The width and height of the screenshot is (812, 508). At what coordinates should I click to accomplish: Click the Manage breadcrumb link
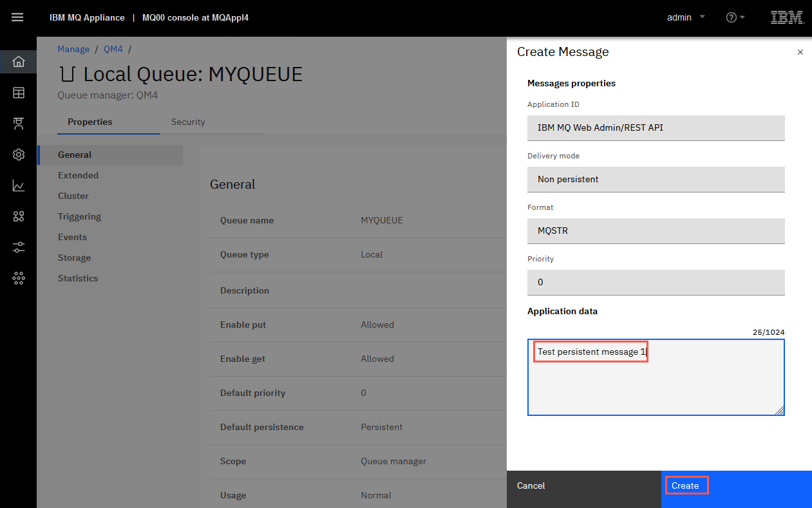tap(73, 49)
